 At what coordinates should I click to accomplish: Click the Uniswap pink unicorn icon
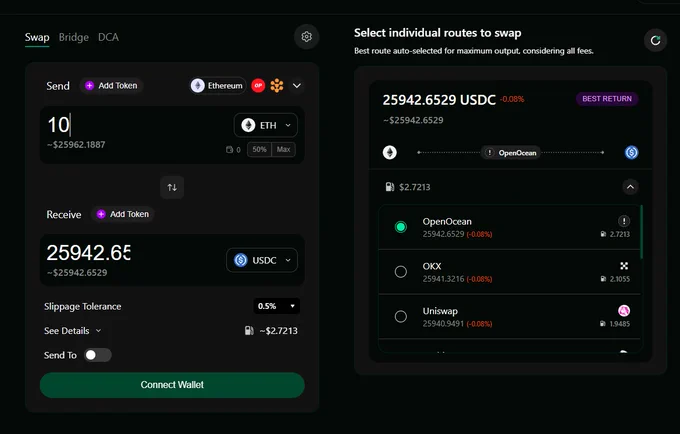click(624, 310)
